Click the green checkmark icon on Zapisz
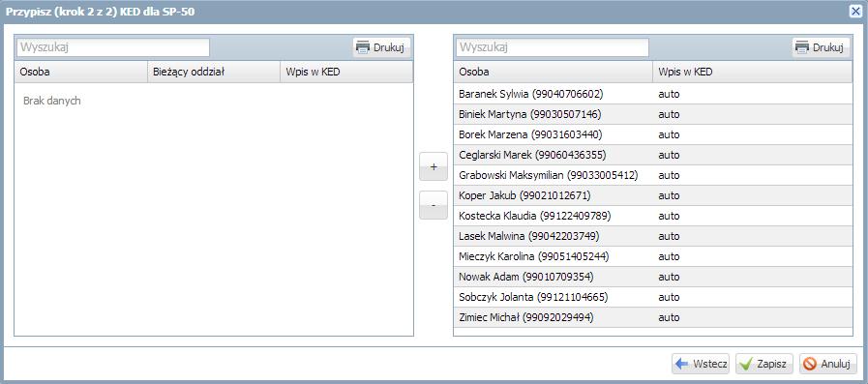Image resolution: width=868 pixels, height=384 pixels. (x=746, y=364)
